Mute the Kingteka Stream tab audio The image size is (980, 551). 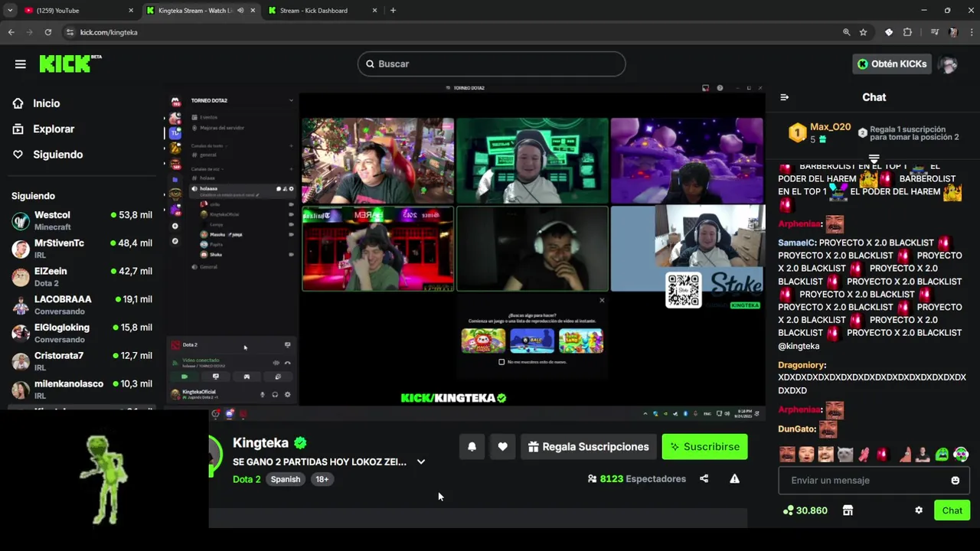(240, 11)
